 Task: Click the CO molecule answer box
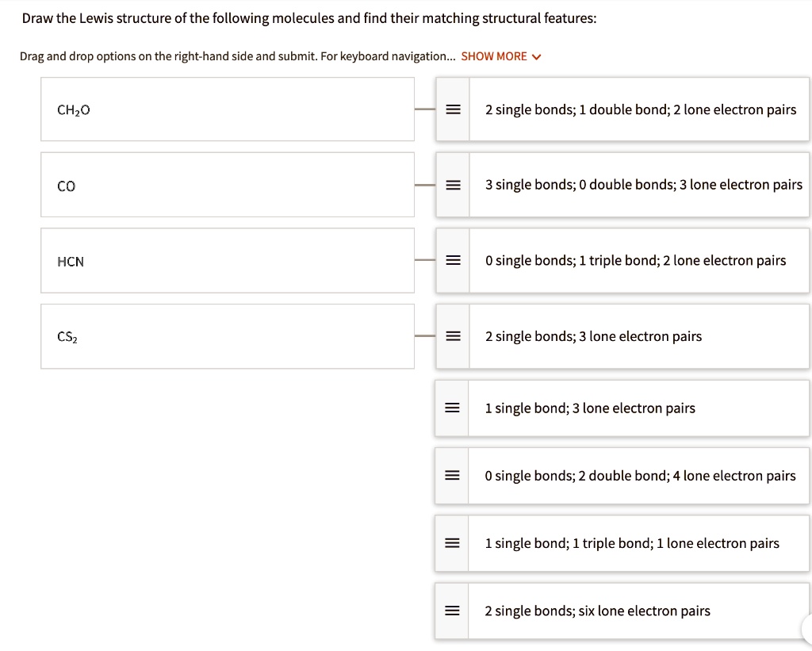[228, 184]
